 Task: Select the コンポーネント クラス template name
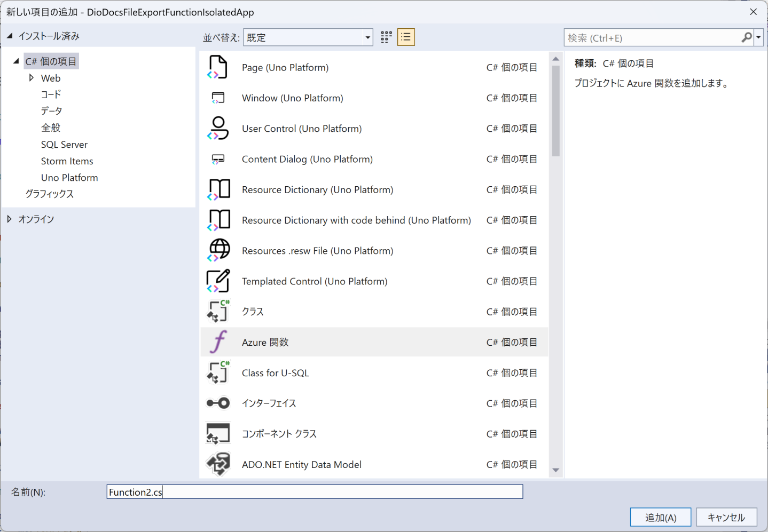279,433
